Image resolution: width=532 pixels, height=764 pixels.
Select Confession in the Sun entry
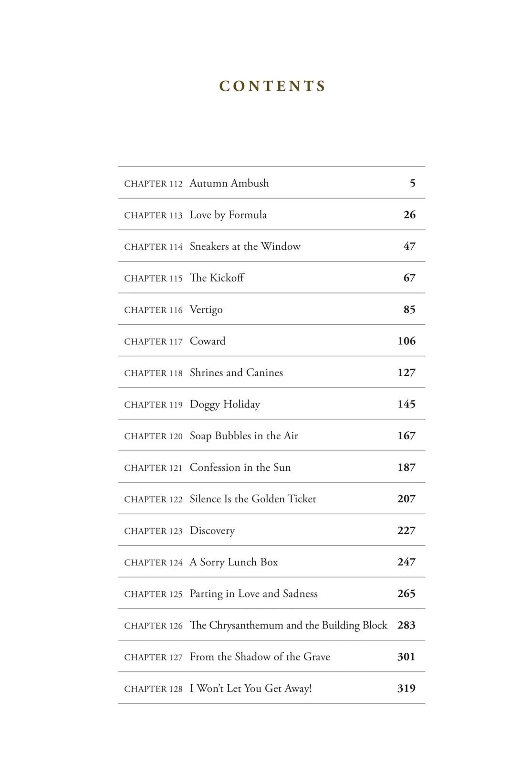tap(271, 467)
